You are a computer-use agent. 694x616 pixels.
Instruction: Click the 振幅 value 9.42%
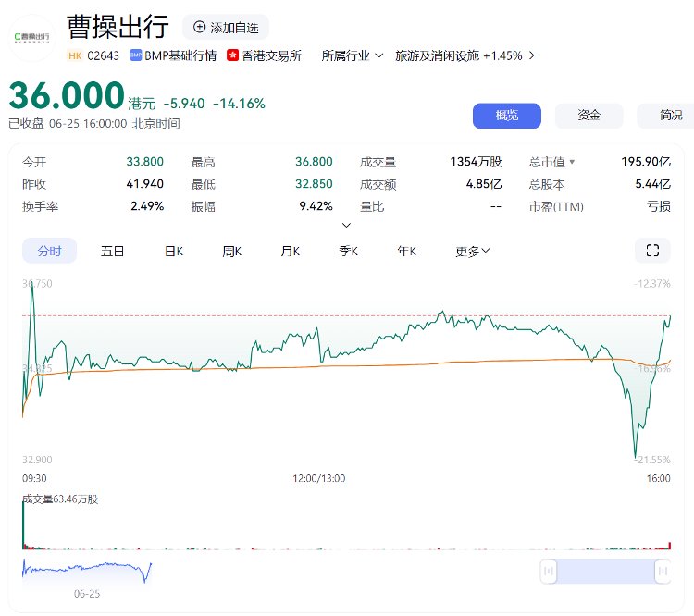(x=316, y=206)
